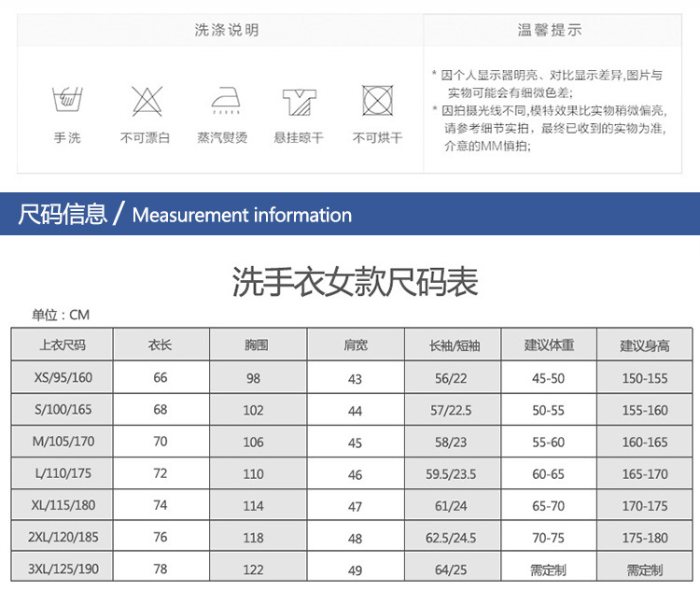Click the 手洗 label under wash icon
This screenshot has width=700, height=605.
pos(66,138)
